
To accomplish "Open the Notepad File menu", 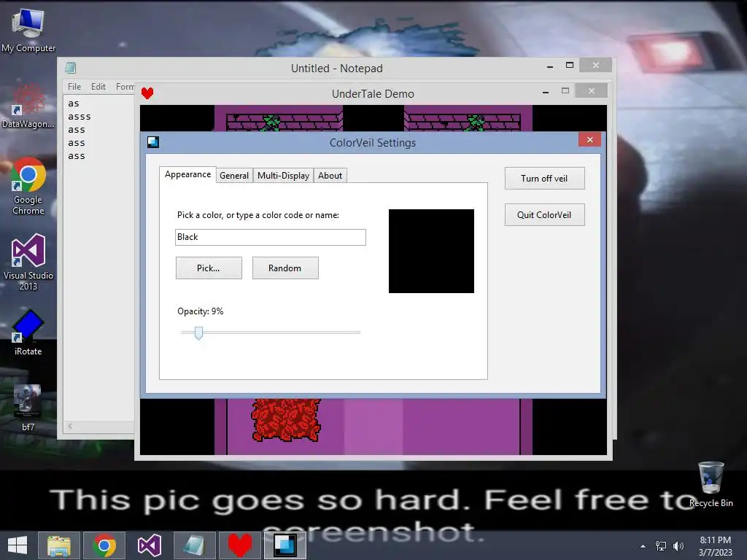I will pos(74,87).
